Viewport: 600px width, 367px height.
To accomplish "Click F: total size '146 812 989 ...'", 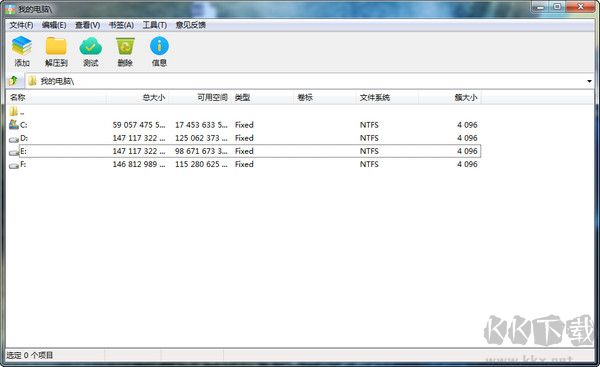I will [139, 164].
